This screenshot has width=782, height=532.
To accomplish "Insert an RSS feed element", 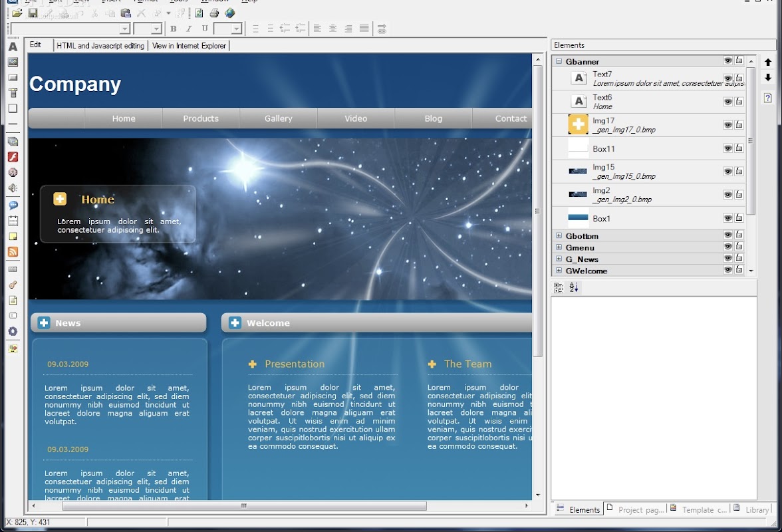I will point(13,252).
